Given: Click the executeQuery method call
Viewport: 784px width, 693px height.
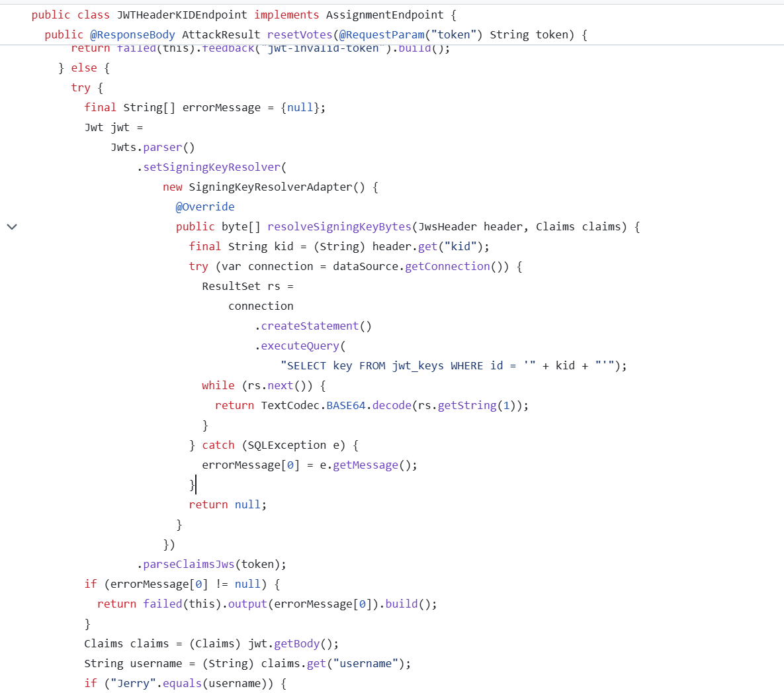Looking at the screenshot, I should coord(300,346).
